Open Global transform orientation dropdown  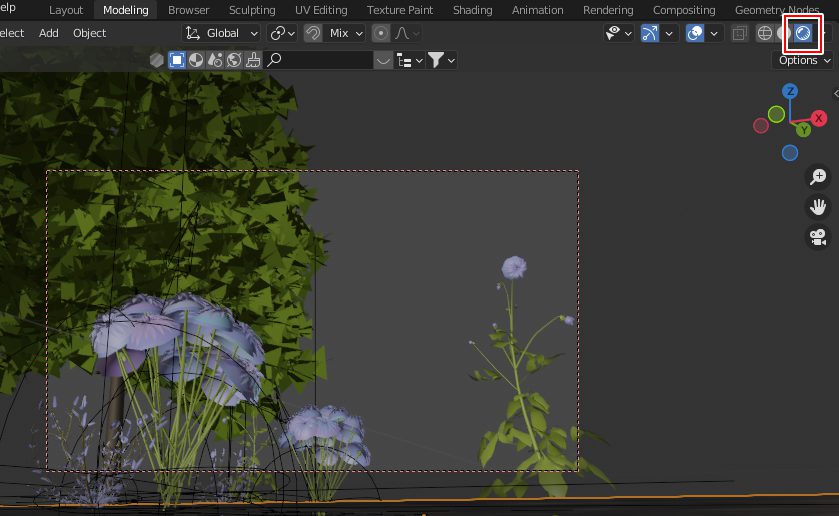coord(221,33)
